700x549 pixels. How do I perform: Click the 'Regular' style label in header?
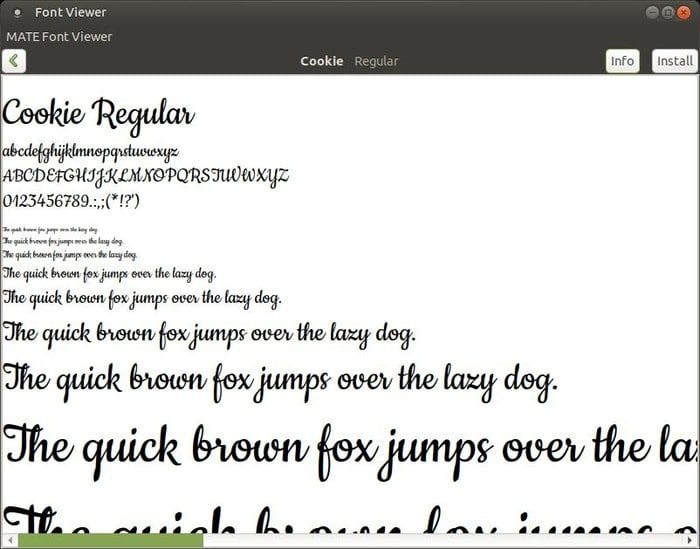[x=376, y=61]
